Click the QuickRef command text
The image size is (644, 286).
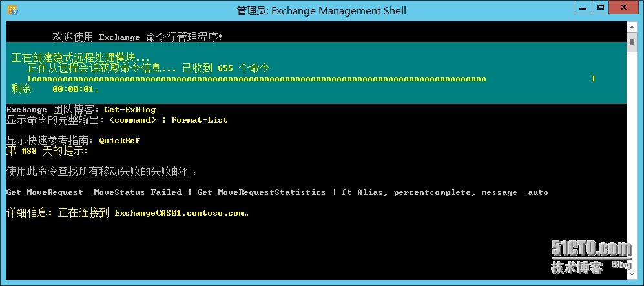coord(119,140)
